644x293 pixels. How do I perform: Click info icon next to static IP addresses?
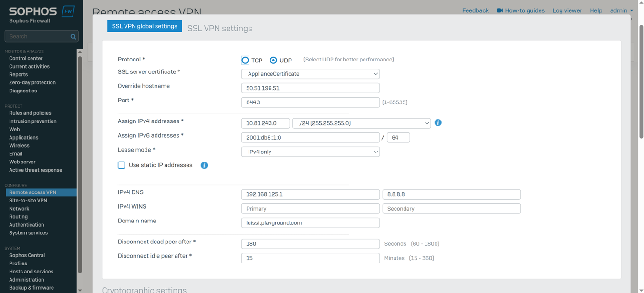click(x=204, y=165)
